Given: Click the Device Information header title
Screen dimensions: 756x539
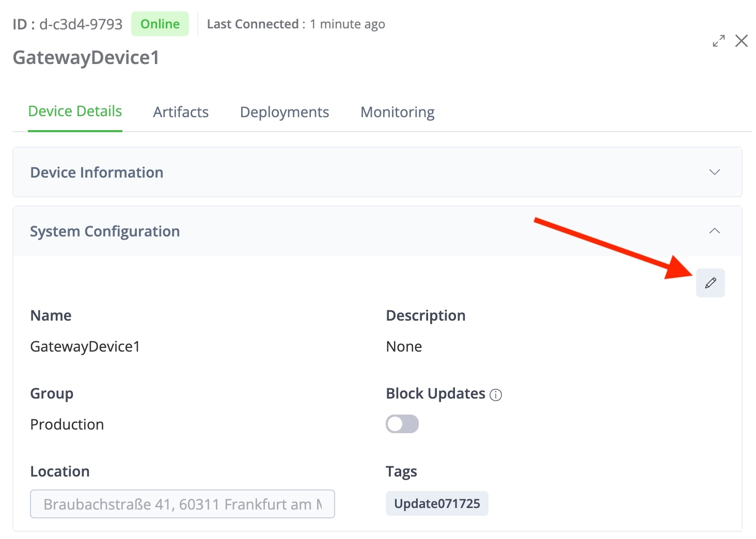Looking at the screenshot, I should pos(97,172).
